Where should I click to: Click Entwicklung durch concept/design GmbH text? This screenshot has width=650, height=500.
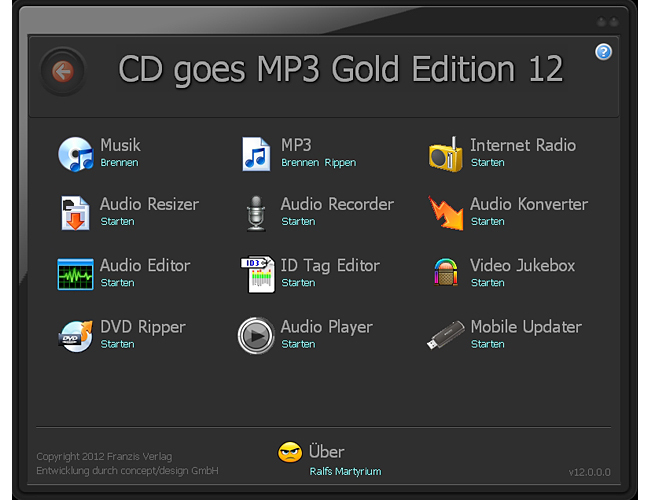point(127,471)
